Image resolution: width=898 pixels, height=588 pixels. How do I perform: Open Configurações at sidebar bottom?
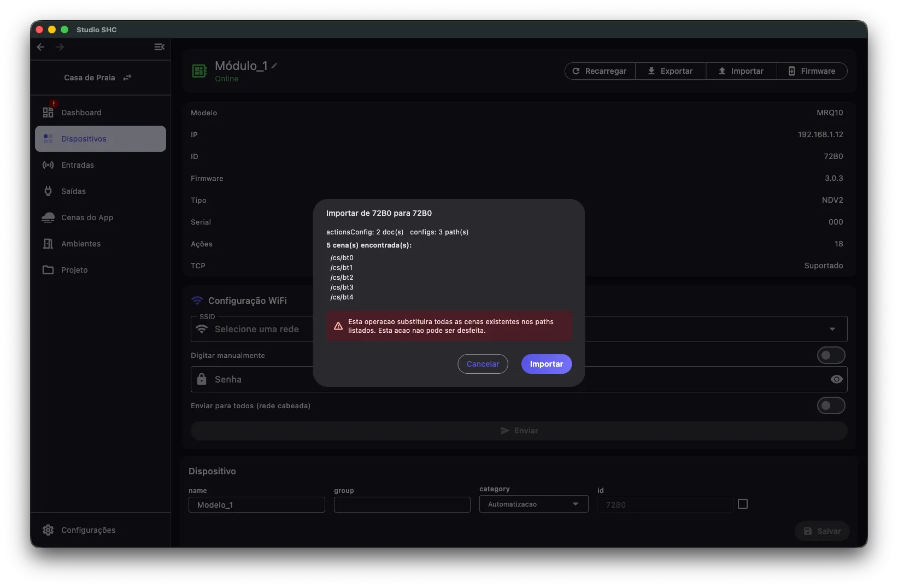click(101, 530)
